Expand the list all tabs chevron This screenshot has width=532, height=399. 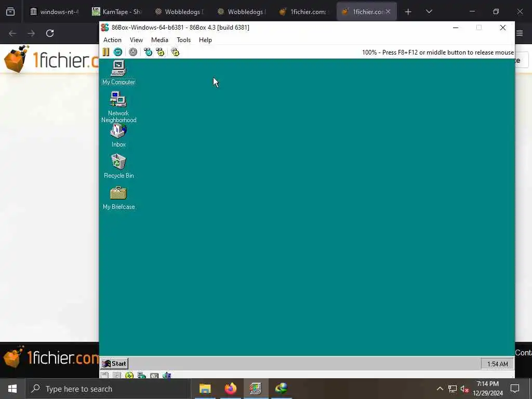click(x=429, y=11)
